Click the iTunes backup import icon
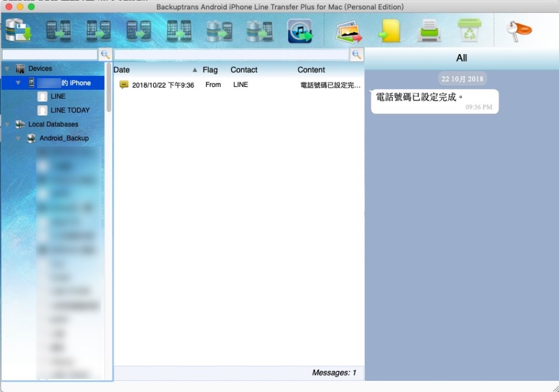Image resolution: width=559 pixels, height=392 pixels. pos(300,31)
